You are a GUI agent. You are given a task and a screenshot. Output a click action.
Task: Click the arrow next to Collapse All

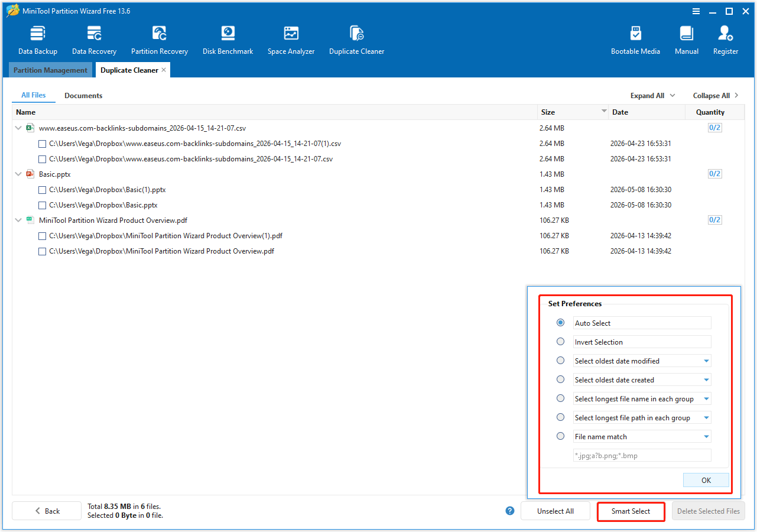[736, 96]
